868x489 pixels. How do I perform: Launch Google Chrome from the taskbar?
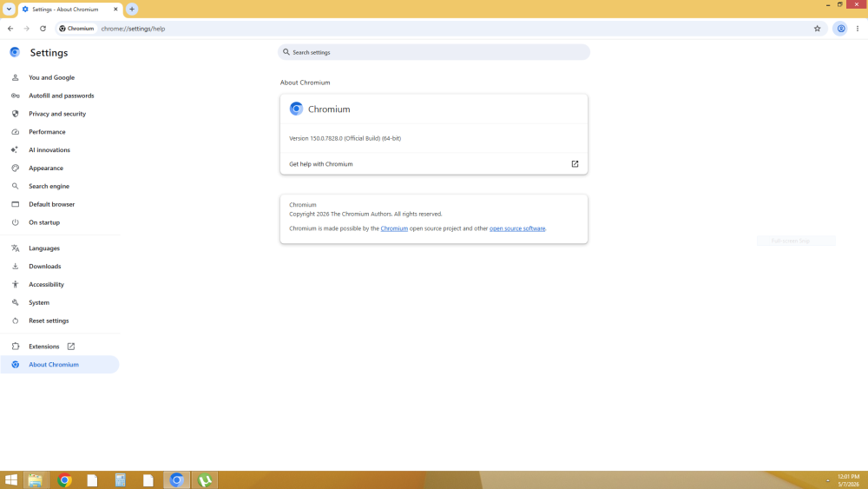point(64,480)
